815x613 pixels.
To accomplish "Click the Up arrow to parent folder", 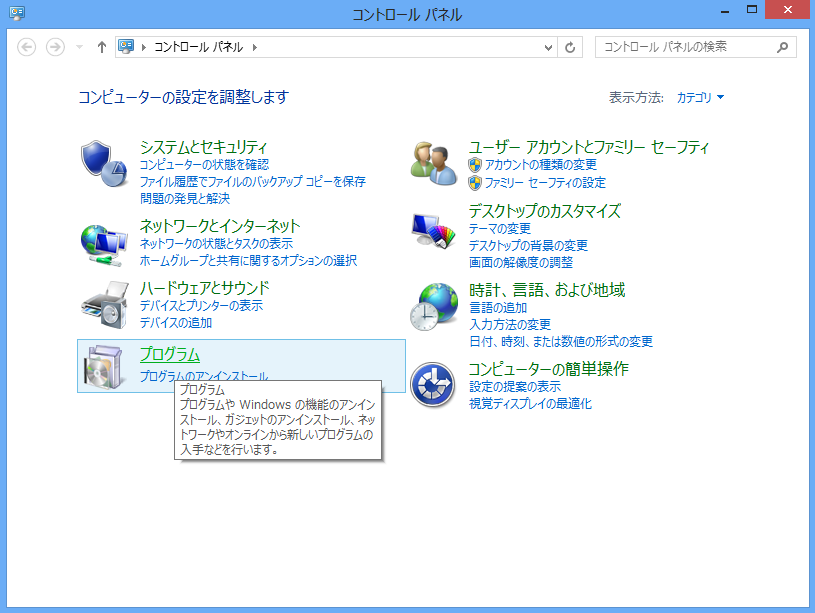I will [102, 47].
